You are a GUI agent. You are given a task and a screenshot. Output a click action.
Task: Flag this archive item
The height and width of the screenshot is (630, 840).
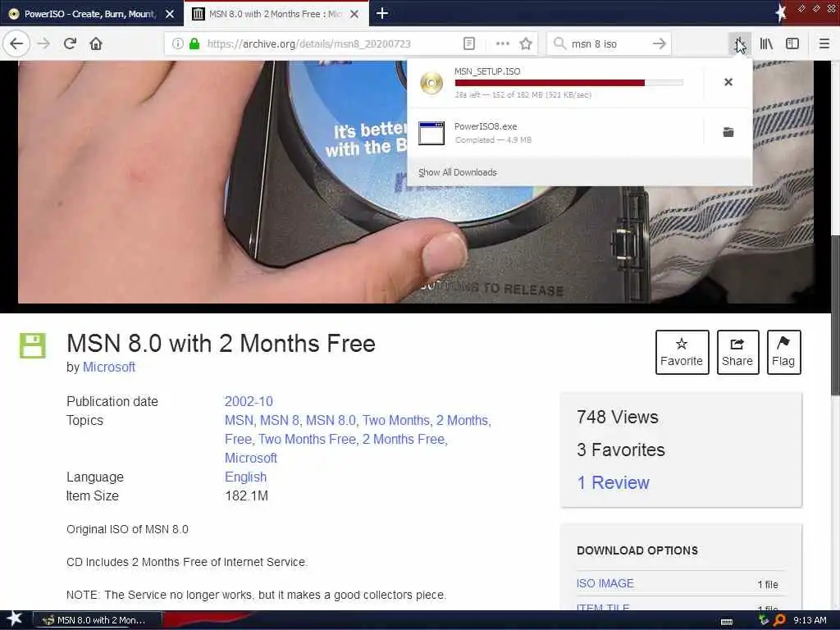[783, 352]
